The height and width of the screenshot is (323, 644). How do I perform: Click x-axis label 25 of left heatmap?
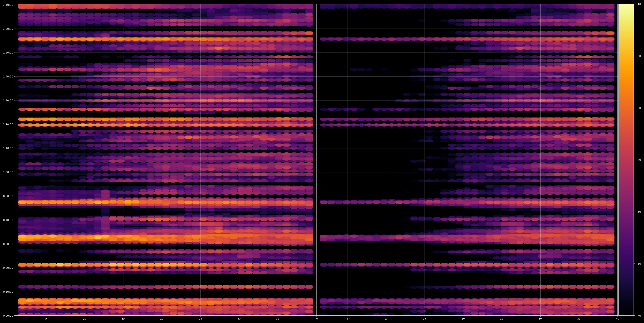click(x=200, y=319)
